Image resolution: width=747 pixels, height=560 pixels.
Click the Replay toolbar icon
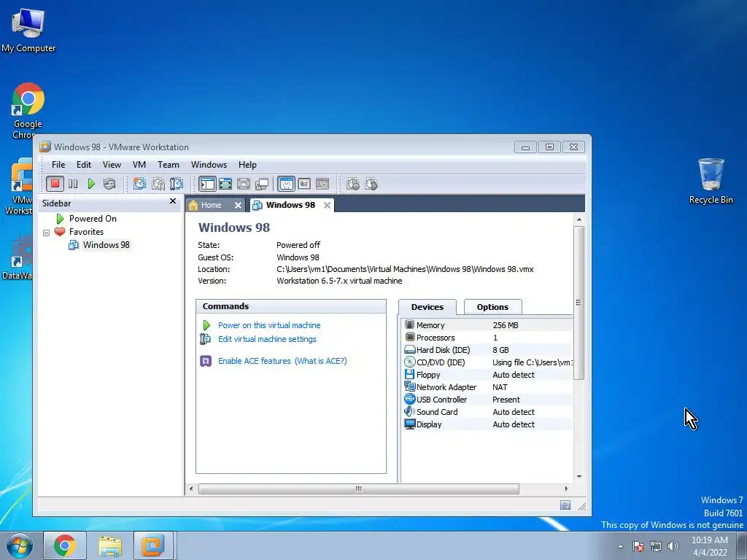pyautogui.click(x=371, y=184)
